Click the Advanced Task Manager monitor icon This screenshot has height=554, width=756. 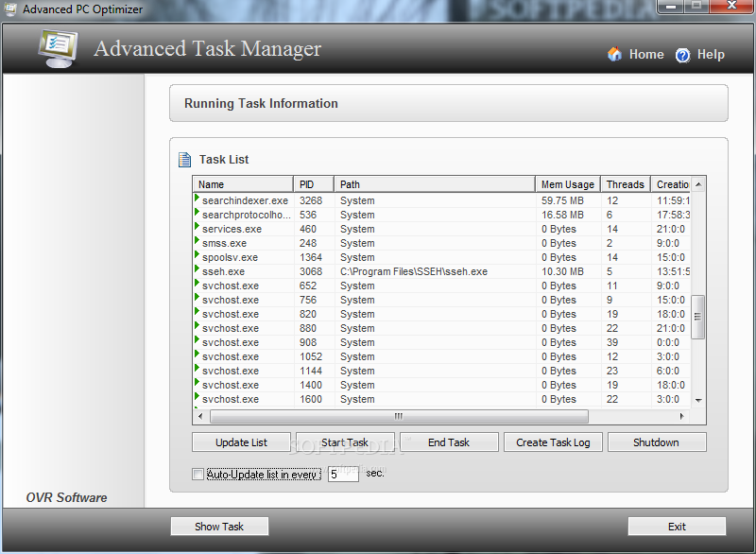click(59, 48)
